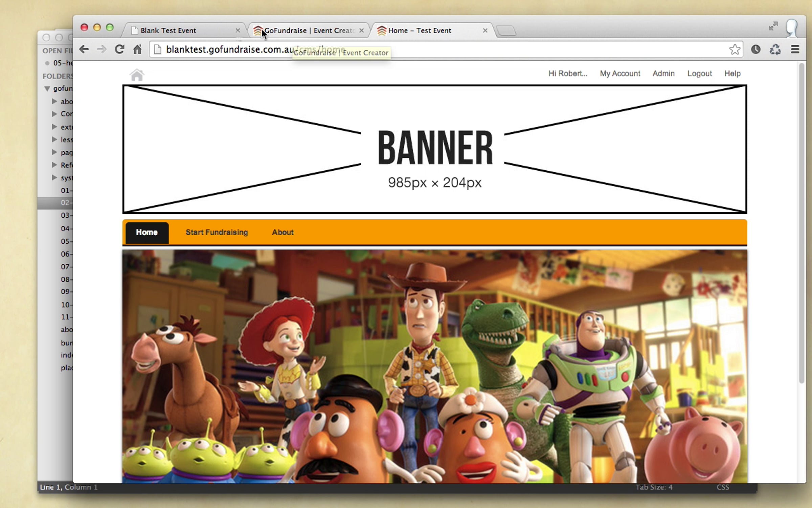Screen dimensions: 812x508
Task: Click the BANNER placeholder image
Action: pyautogui.click(x=434, y=149)
